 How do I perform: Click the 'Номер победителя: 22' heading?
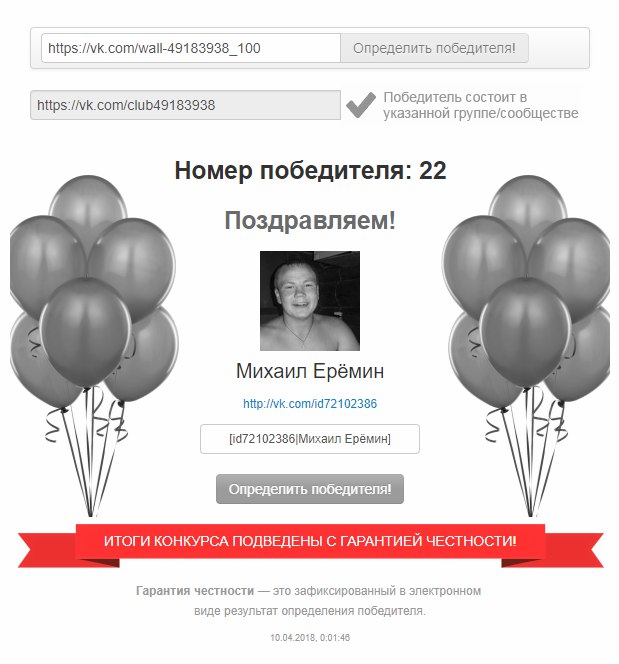pos(310,171)
